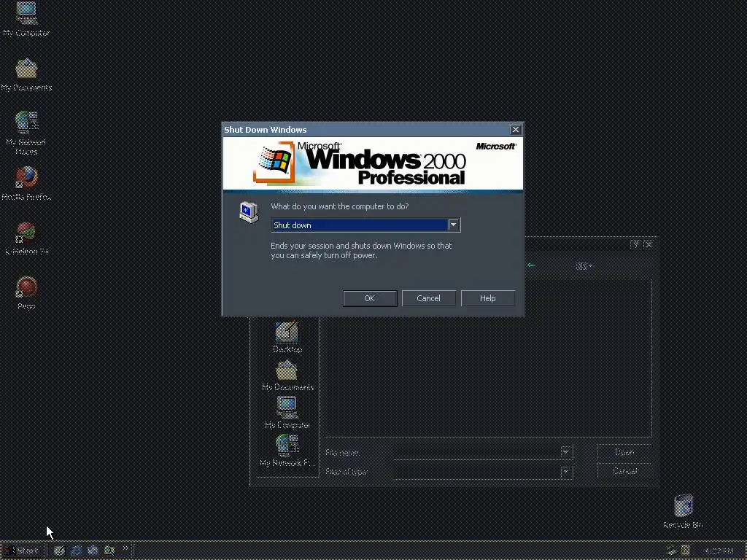Expand File name dropdown in Open dialog
This screenshot has height=560, width=747.
(x=565, y=452)
